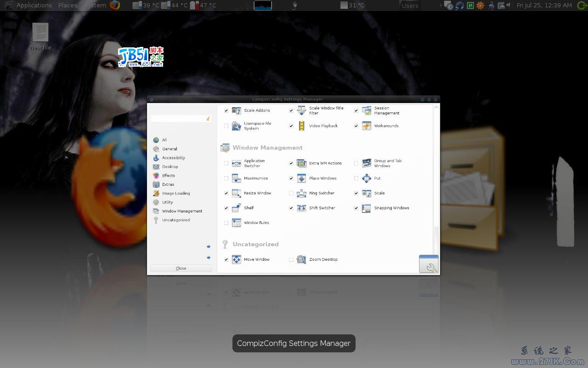Image resolution: width=588 pixels, height=368 pixels.
Task: Open the Extra WM Actions plugin icon
Action: [x=301, y=163]
